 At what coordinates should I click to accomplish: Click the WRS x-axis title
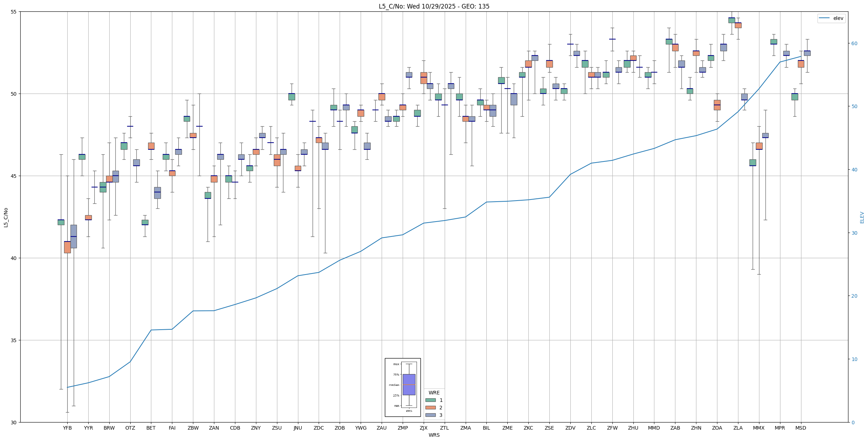434,435
